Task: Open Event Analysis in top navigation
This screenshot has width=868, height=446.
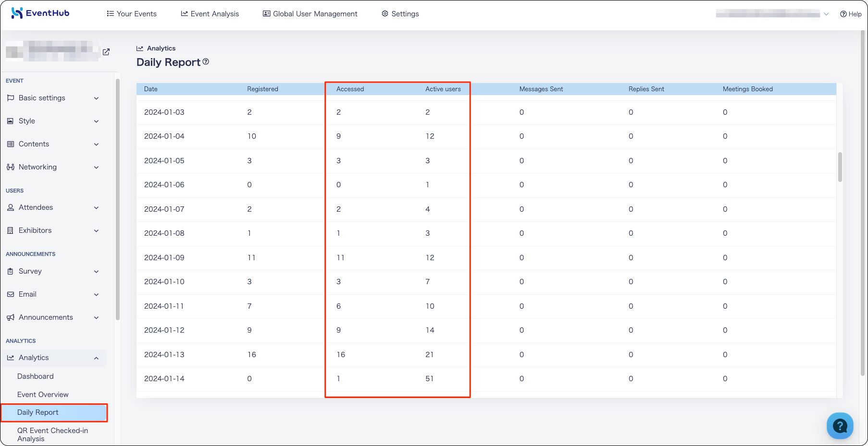Action: [210, 13]
